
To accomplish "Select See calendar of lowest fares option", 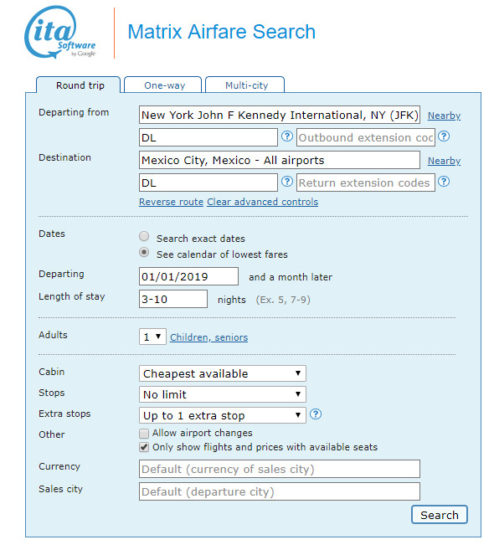I will (x=144, y=252).
